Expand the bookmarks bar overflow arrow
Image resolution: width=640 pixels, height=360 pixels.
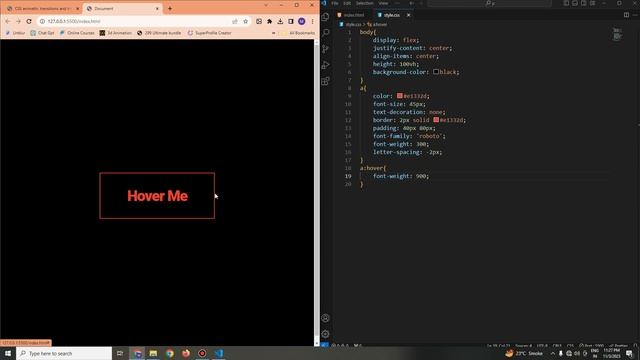point(273,33)
